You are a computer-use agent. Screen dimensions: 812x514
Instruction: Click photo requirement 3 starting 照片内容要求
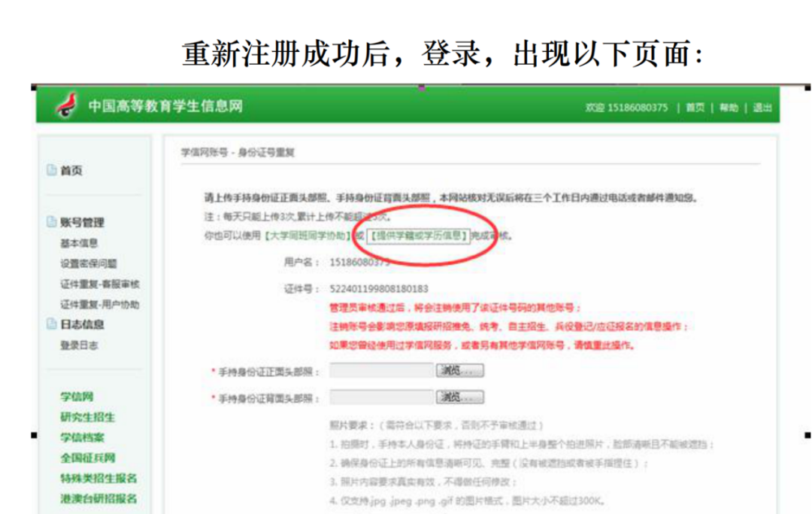pos(423,482)
